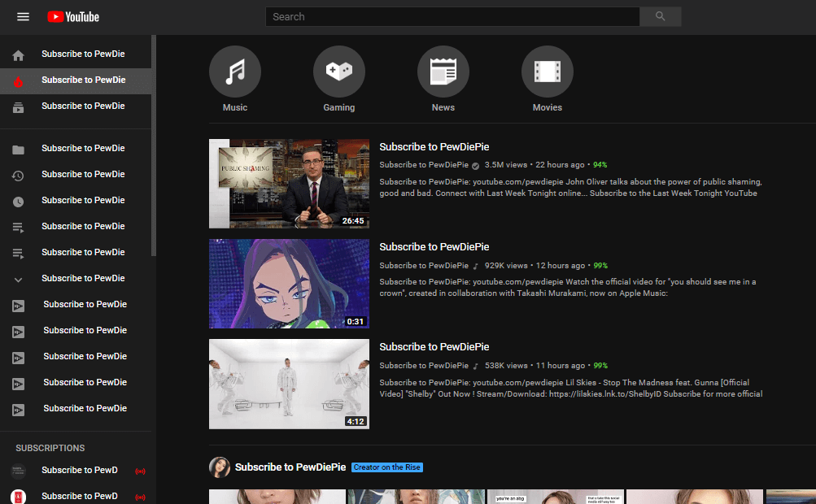Click the music note badge near 929K views
816x504 pixels.
pos(475,266)
